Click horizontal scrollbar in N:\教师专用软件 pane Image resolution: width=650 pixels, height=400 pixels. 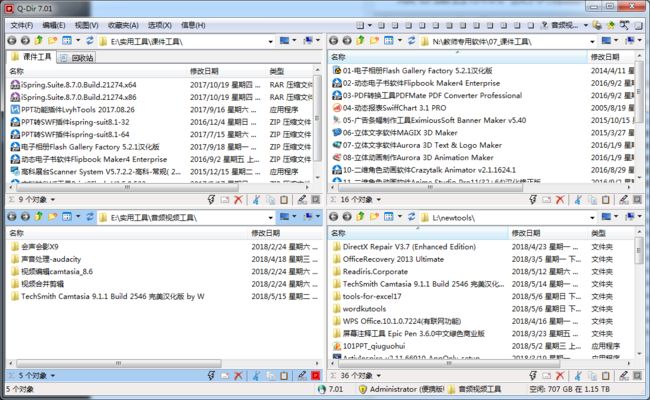(x=430, y=188)
